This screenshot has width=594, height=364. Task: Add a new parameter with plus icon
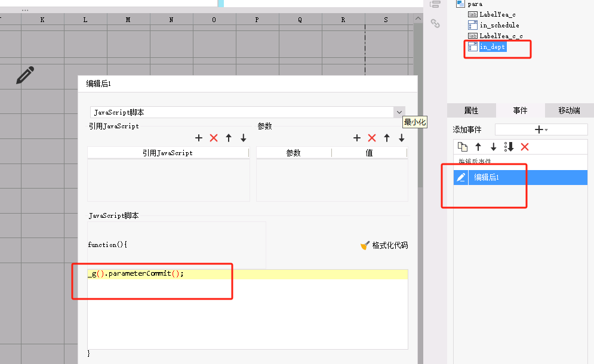357,138
